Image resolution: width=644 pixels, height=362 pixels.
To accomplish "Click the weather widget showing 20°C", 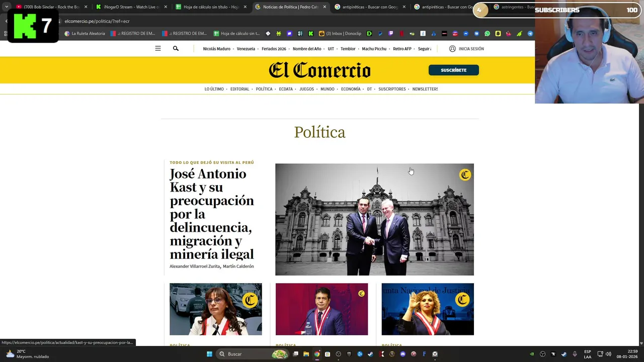I will pos(28,354).
